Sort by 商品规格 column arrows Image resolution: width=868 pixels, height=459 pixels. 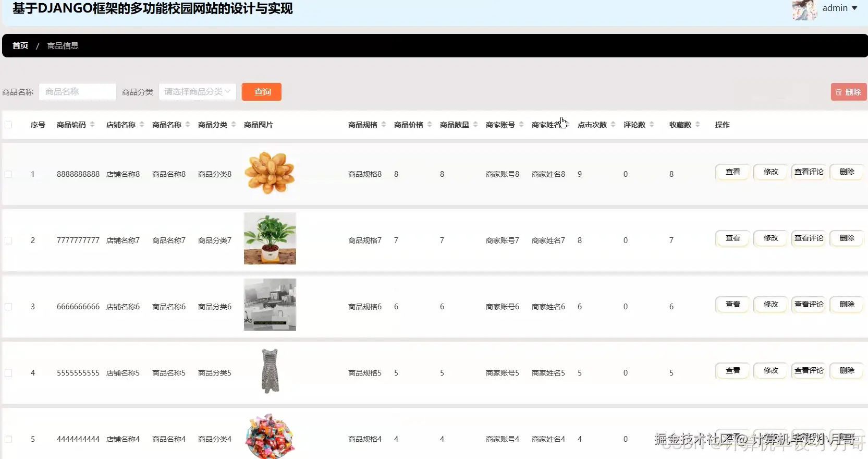click(384, 125)
